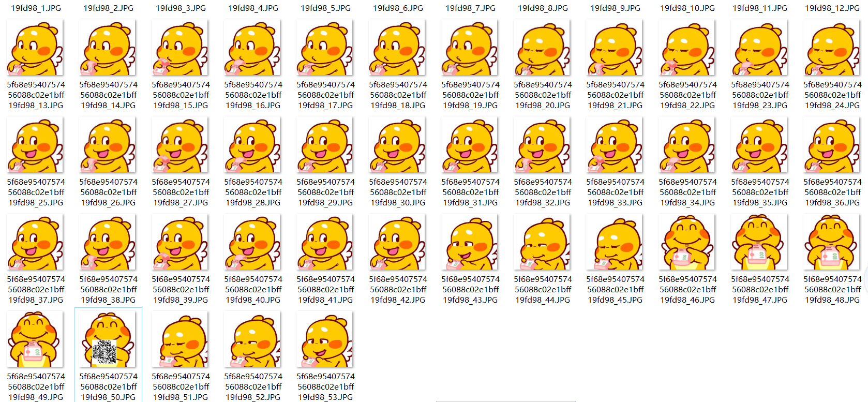Select the thumbnail of 19fd98_22.JPG

click(x=687, y=48)
